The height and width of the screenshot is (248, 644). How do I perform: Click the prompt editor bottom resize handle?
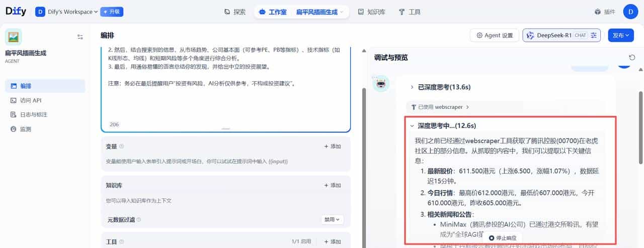pyautogui.click(x=225, y=129)
